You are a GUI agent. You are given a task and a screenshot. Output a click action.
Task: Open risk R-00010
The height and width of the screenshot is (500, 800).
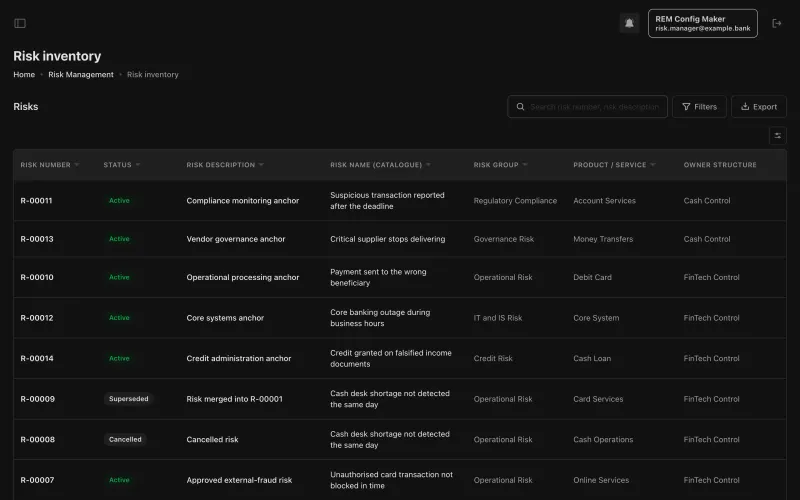(37, 277)
